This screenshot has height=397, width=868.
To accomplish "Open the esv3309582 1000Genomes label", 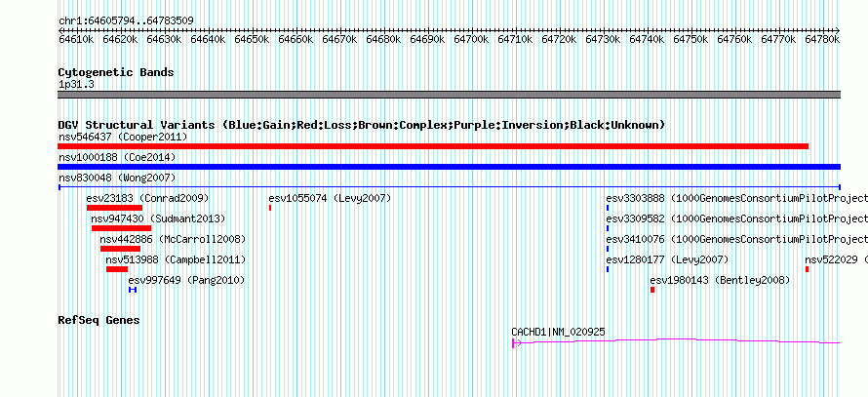I will pos(736,218).
